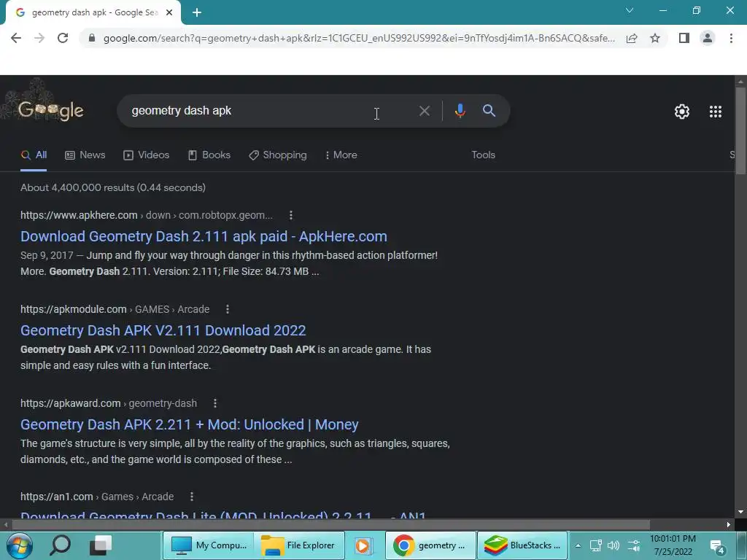This screenshot has width=747, height=560.
Task: Open Task View in taskbar
Action: (101, 545)
